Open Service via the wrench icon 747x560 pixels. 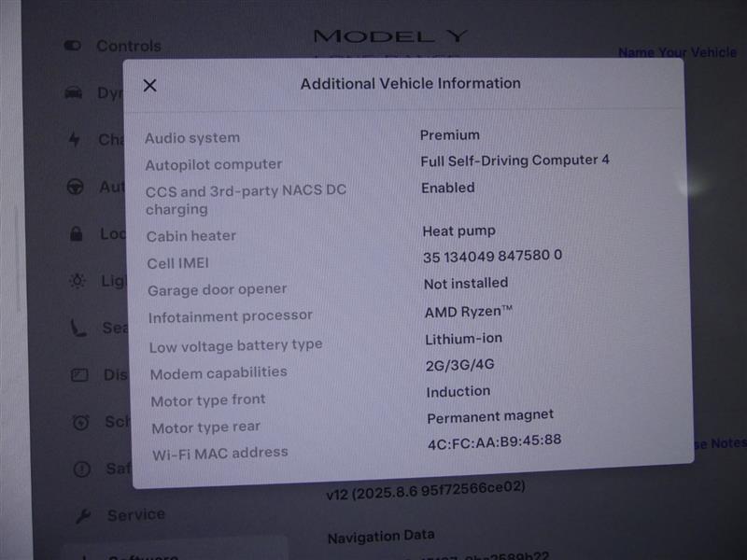[83, 516]
